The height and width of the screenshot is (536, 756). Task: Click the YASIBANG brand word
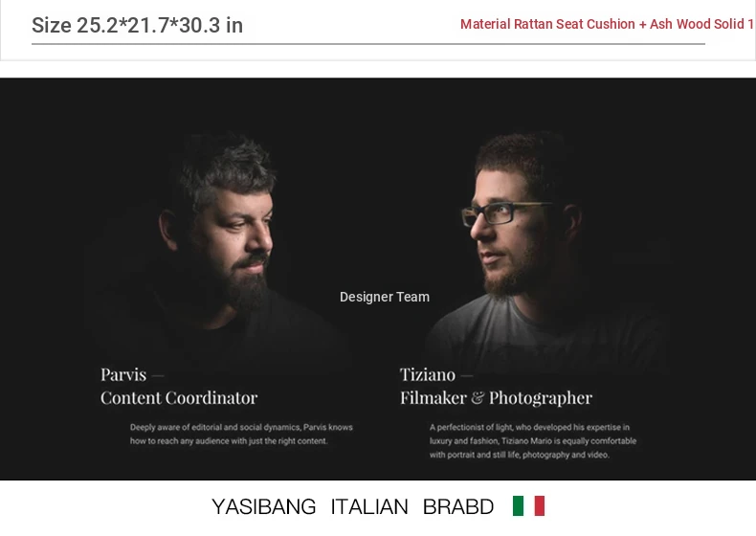264,507
